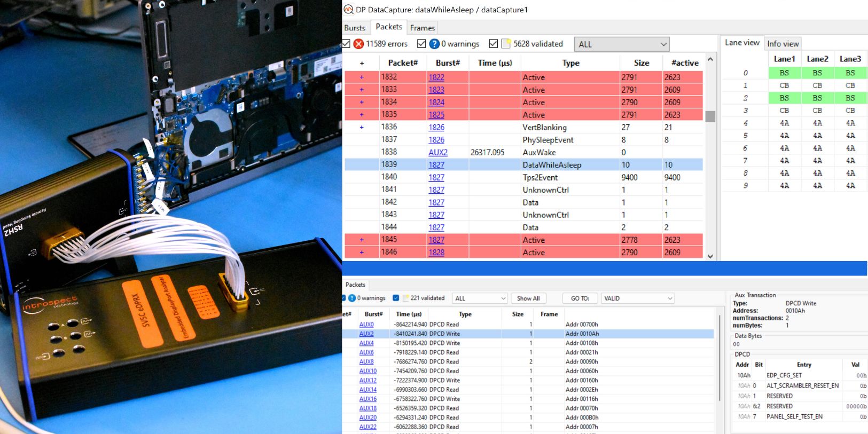Expand packet 1834 row with plus sign
868x434 pixels.
(x=362, y=102)
